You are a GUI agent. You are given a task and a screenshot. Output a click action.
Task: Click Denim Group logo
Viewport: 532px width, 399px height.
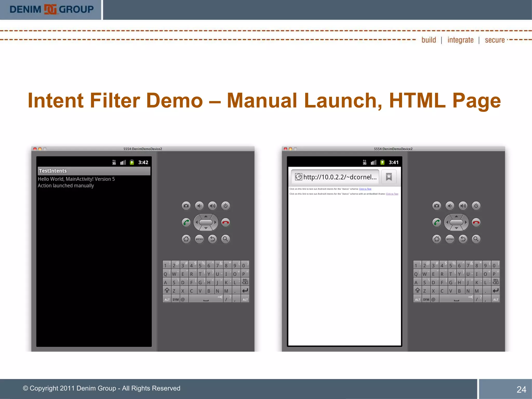point(51,9)
